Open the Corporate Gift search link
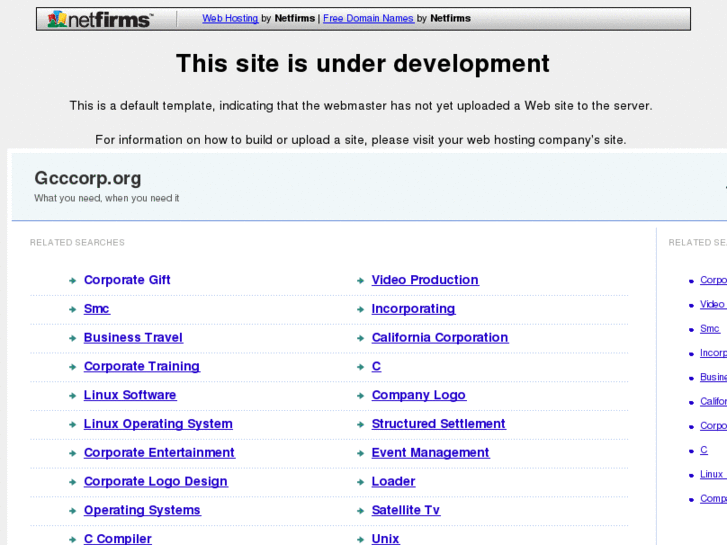 (127, 280)
